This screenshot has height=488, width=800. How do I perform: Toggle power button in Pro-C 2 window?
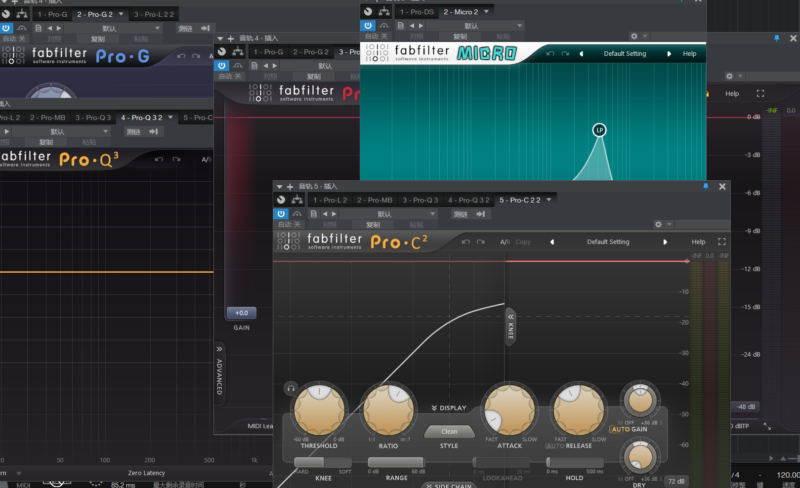[281, 214]
